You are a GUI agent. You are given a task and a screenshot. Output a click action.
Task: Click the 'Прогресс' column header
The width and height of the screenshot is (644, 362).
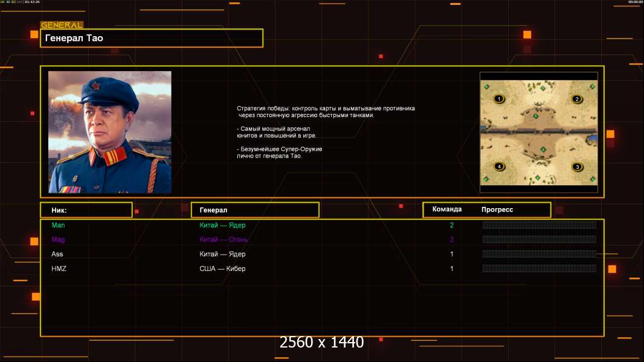[497, 209]
